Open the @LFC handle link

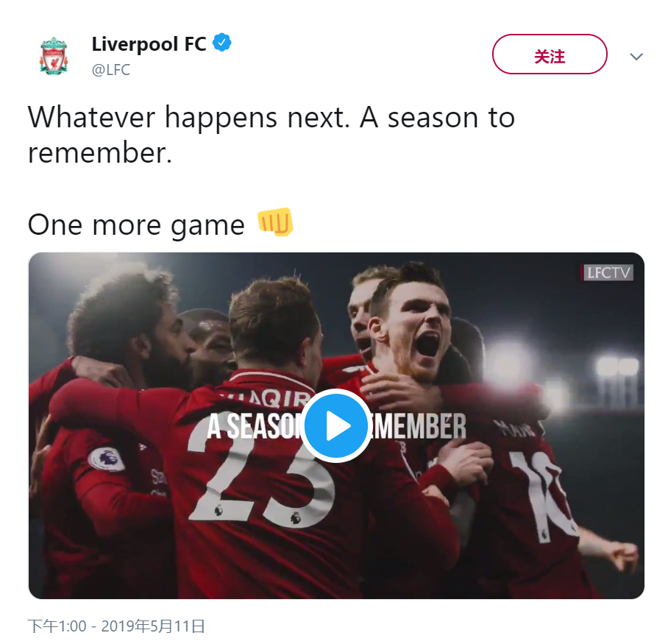tap(111, 71)
